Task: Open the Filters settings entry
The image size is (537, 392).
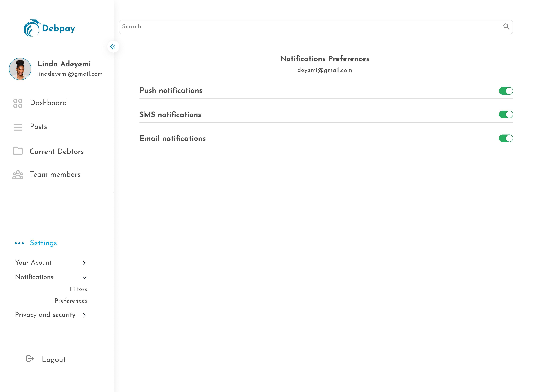Action: (x=79, y=289)
